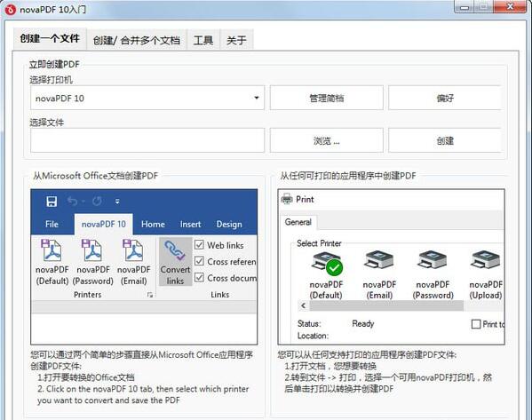Image resolution: width=532 pixels, height=420 pixels.
Task: Click the Design ribbon tab
Action: (x=229, y=225)
